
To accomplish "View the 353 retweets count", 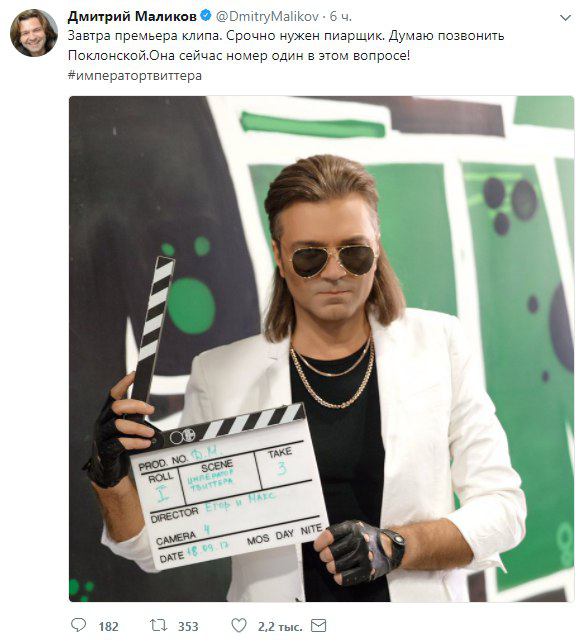I will click(x=188, y=626).
